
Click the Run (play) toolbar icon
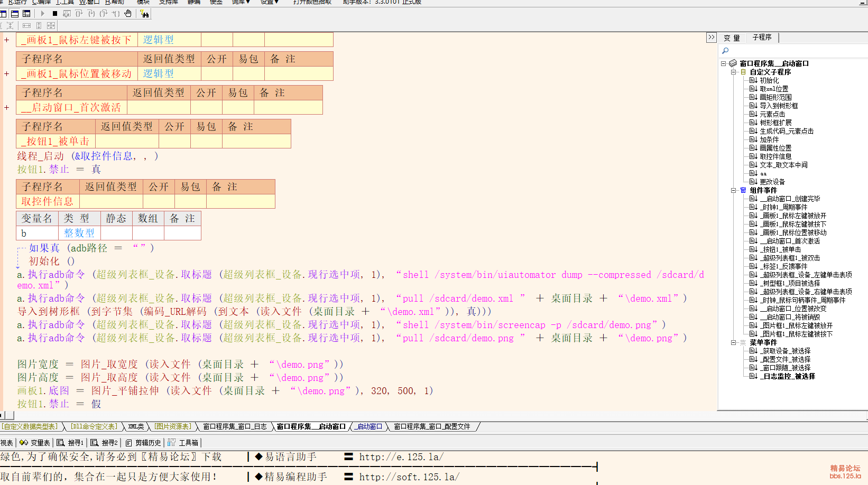[x=43, y=14]
